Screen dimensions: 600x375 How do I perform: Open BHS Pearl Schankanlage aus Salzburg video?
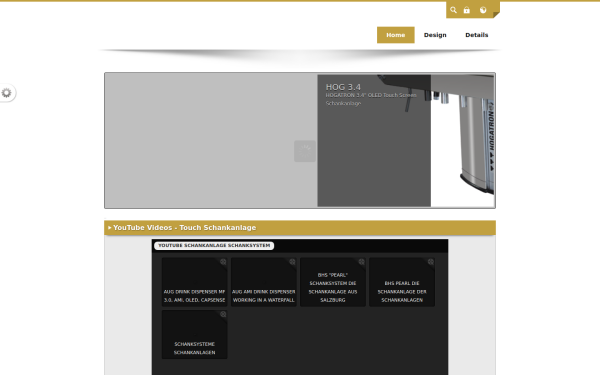pyautogui.click(x=333, y=282)
